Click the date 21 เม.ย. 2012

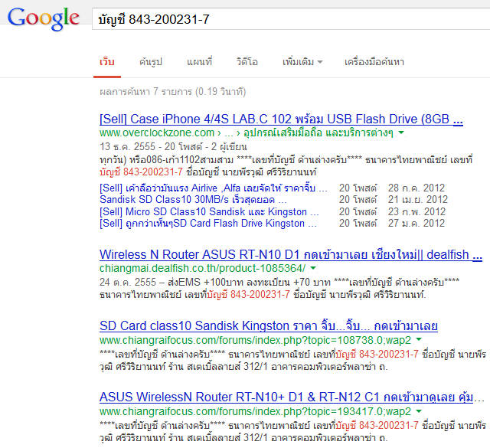418,199
